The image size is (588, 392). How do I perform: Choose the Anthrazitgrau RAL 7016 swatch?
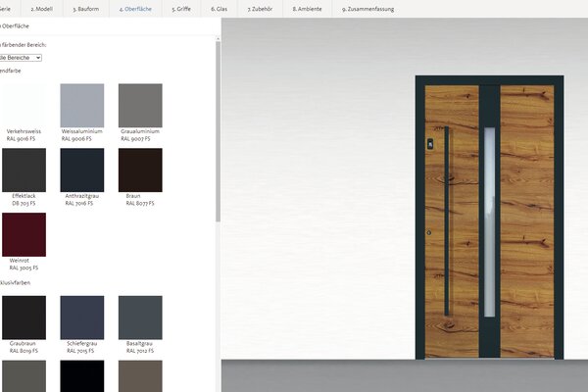pos(81,170)
